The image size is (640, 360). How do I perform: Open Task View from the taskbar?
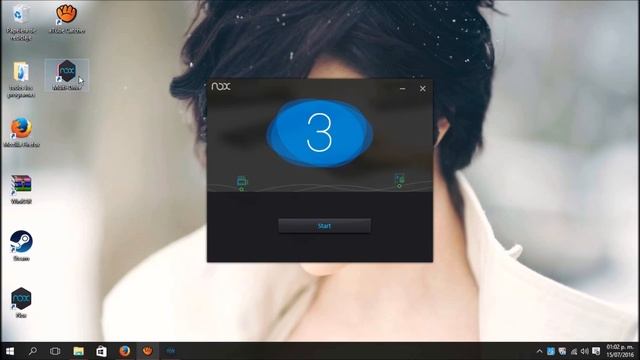click(x=55, y=351)
